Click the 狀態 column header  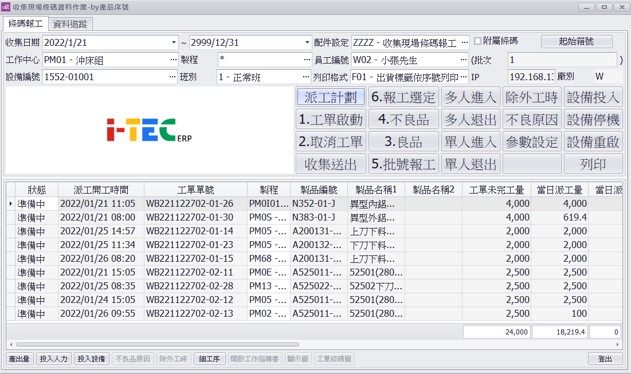37,190
